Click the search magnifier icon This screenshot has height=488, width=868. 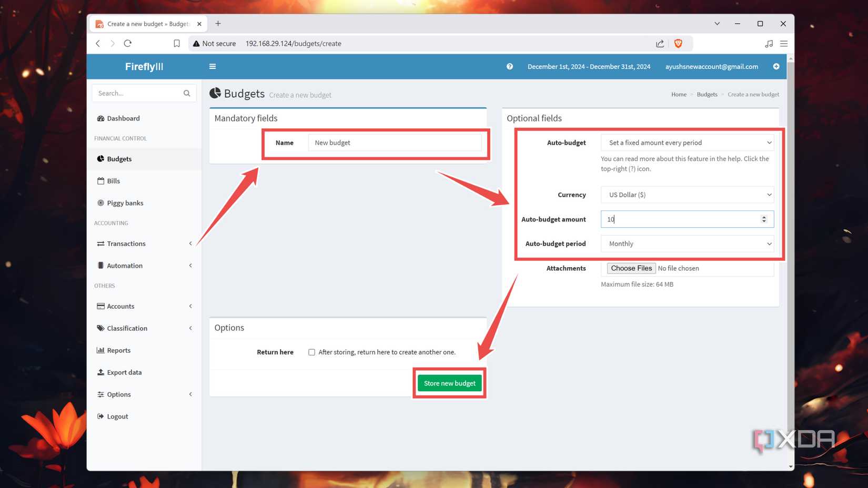pyautogui.click(x=187, y=93)
